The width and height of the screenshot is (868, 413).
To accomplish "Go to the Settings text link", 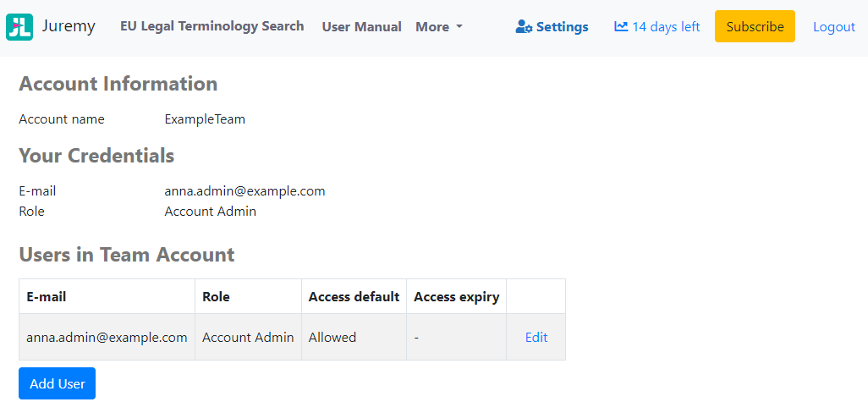I will (562, 27).
